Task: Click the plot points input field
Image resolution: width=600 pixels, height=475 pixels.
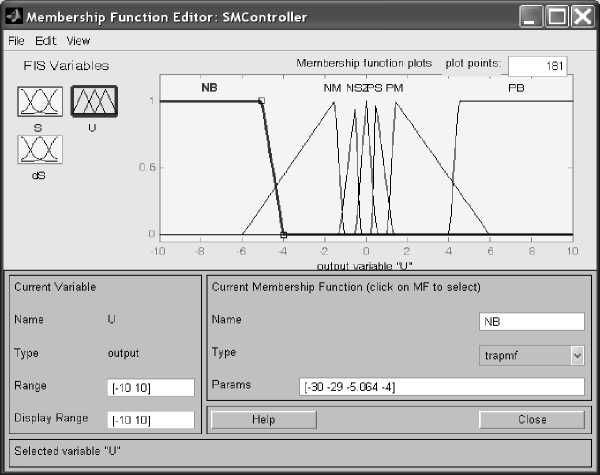Action: click(x=537, y=66)
